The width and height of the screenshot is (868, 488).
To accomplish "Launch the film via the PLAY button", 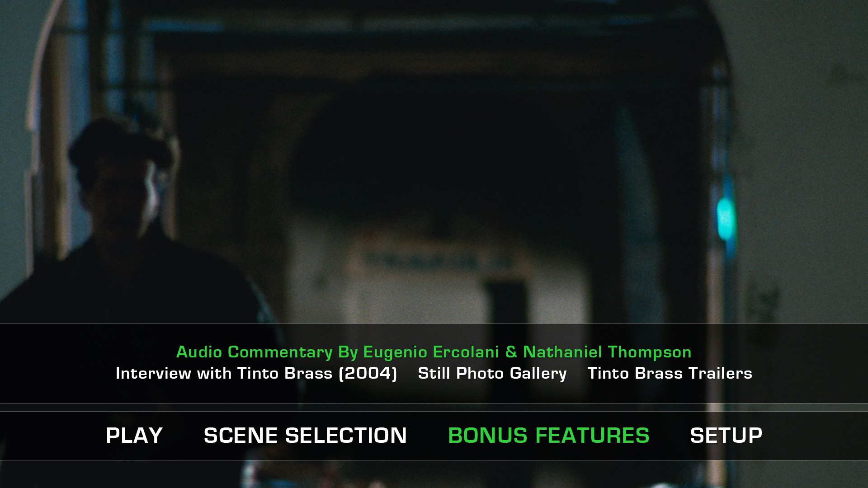I will (x=134, y=436).
